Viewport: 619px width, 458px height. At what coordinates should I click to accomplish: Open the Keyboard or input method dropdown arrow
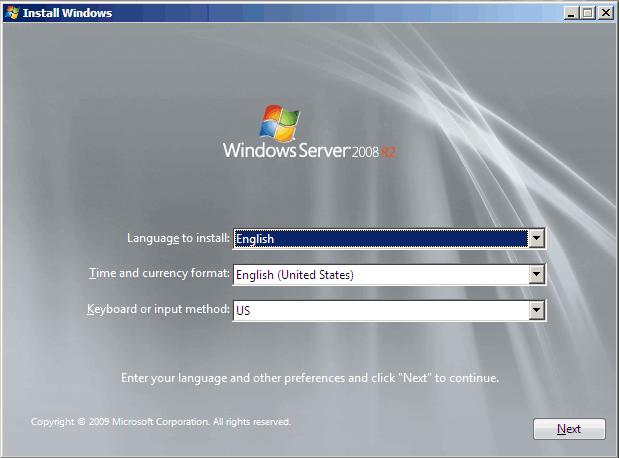click(x=536, y=310)
